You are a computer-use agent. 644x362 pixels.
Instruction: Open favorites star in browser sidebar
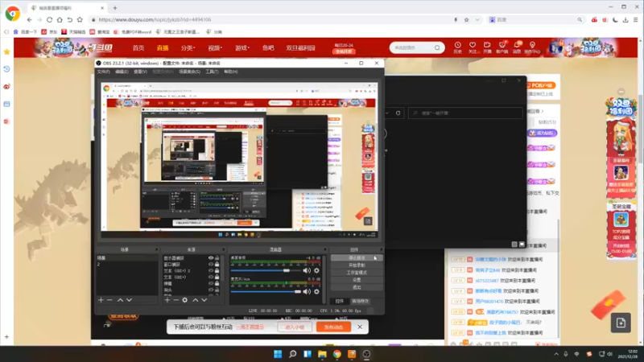6,51
